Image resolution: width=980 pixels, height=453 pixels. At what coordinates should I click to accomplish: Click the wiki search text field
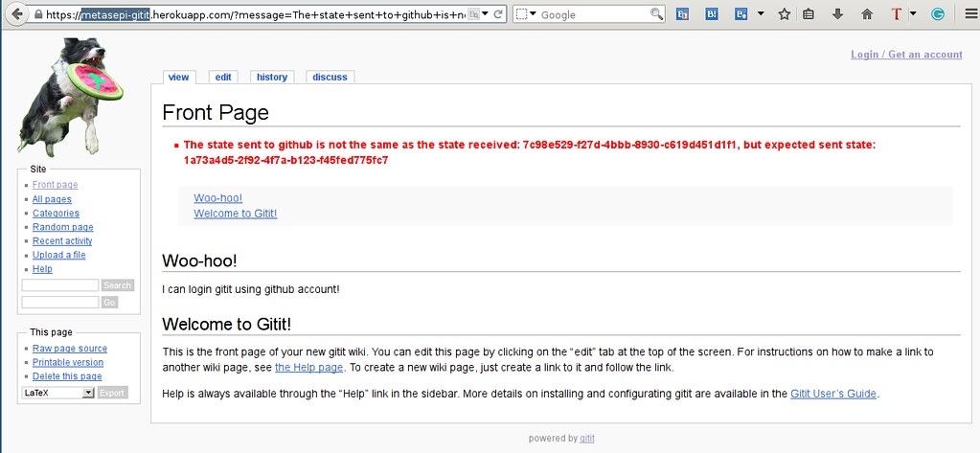tap(60, 285)
